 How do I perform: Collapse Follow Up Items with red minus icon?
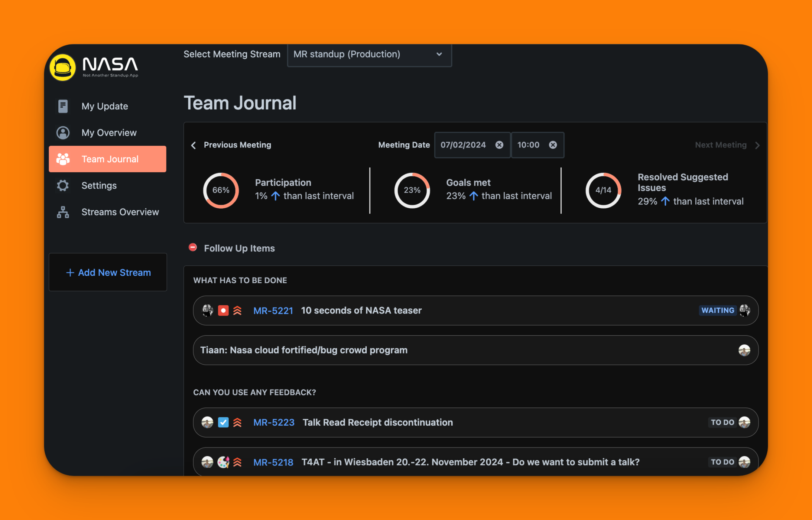193,248
